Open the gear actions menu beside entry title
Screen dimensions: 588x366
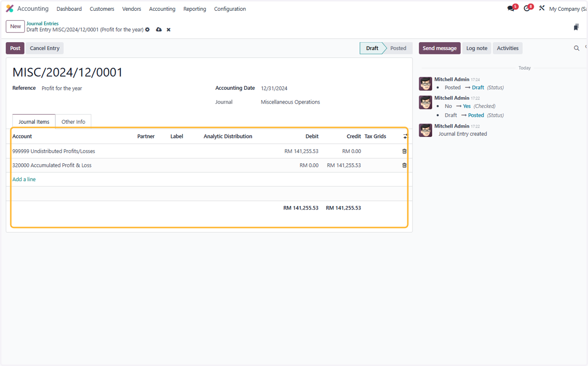coord(147,30)
